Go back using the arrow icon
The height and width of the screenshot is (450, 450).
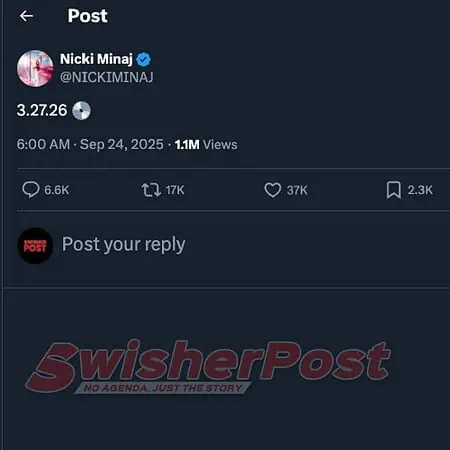pyautogui.click(x=26, y=16)
